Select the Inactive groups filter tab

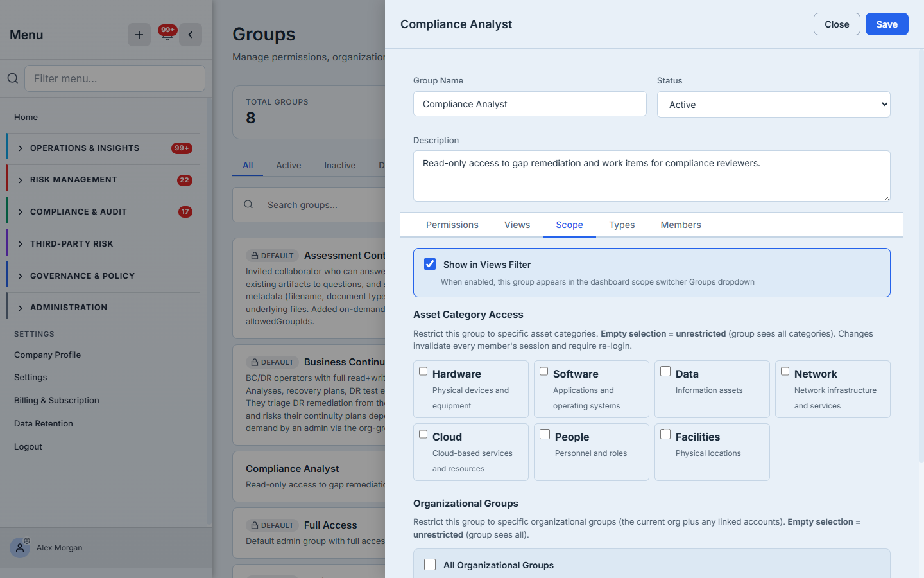tap(339, 165)
